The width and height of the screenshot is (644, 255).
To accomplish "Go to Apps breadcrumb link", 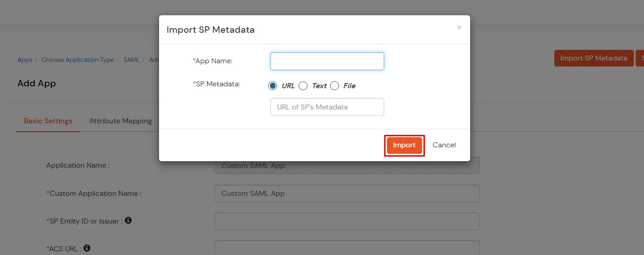I will tap(25, 60).
